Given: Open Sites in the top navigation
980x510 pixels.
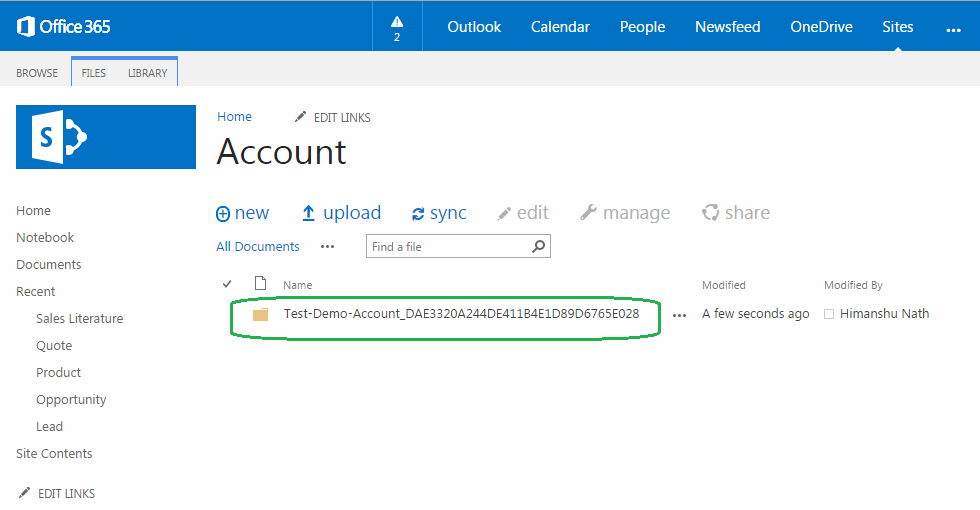Looking at the screenshot, I should pos(898,27).
